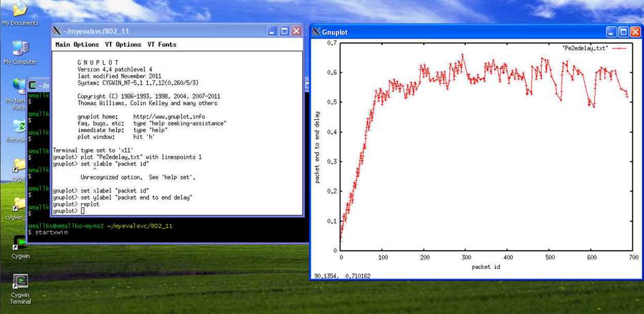Screen dimensions: 644x314
Task: Click the X icon in Gnuplot title bar
Action: tap(316, 31)
